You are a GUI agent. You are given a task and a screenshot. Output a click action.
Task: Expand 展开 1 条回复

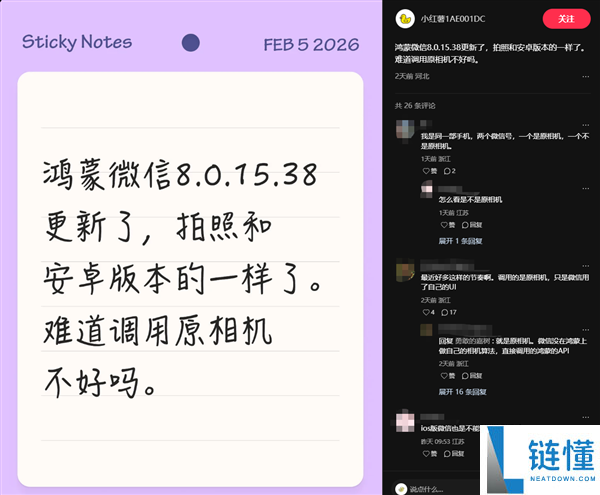pyautogui.click(x=460, y=241)
